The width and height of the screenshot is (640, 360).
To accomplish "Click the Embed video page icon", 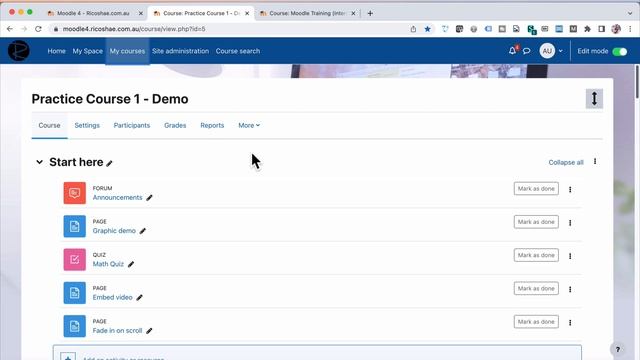I will point(75,293).
